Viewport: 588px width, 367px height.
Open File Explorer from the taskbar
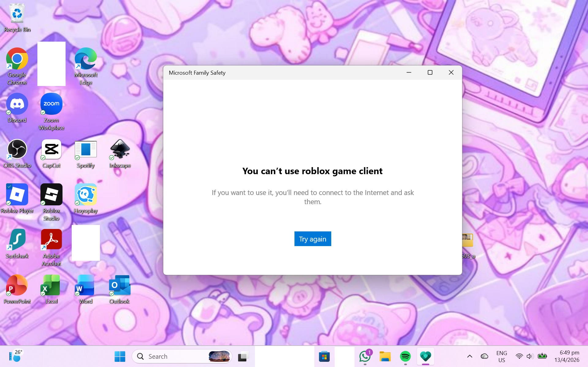click(385, 356)
